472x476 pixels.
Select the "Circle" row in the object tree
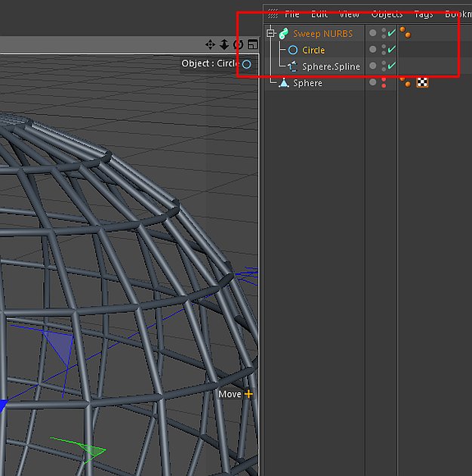[x=313, y=50]
